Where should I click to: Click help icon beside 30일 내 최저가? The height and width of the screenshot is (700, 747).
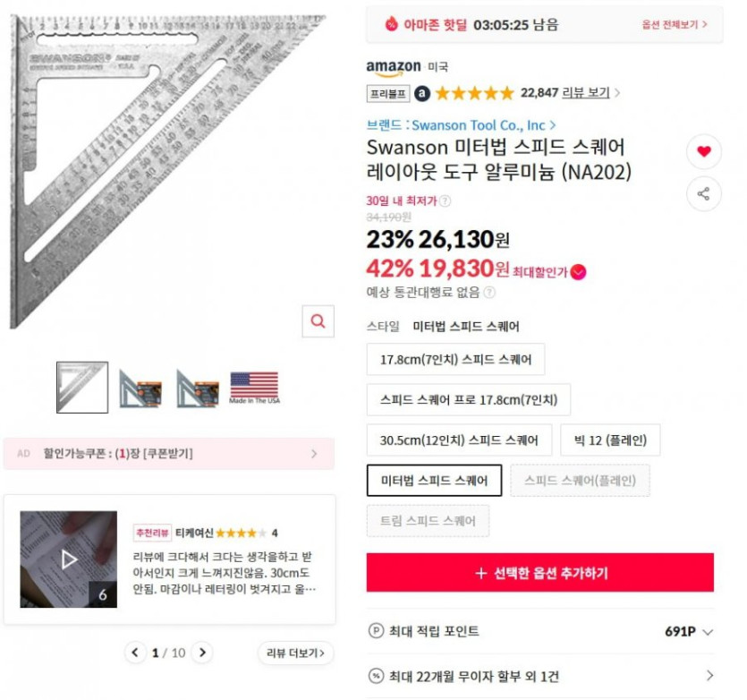(x=446, y=201)
